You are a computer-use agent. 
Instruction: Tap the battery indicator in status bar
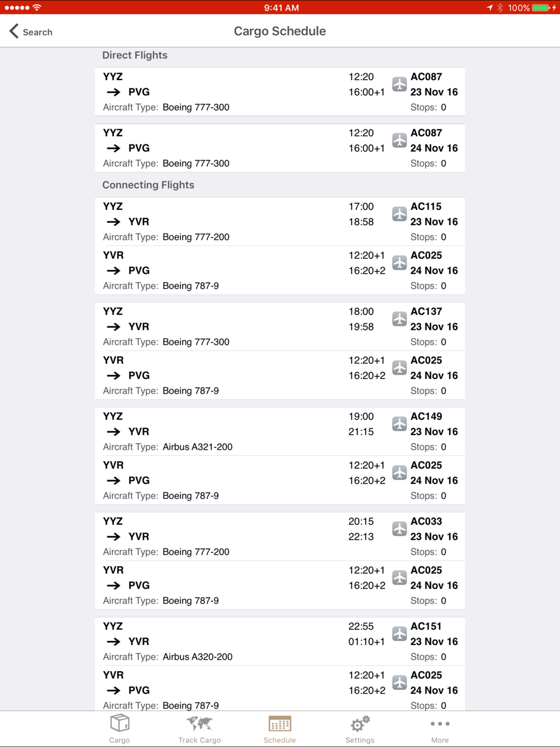point(540,8)
